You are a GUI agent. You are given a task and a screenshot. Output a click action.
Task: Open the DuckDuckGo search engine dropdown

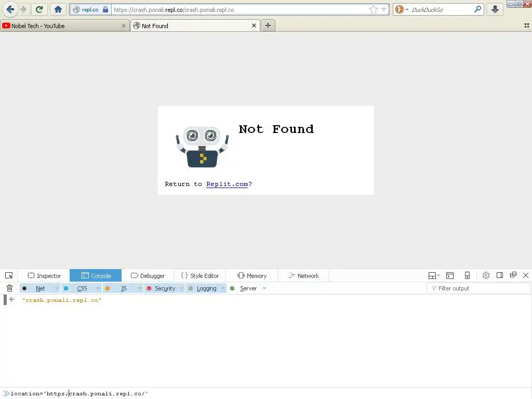[407, 9]
